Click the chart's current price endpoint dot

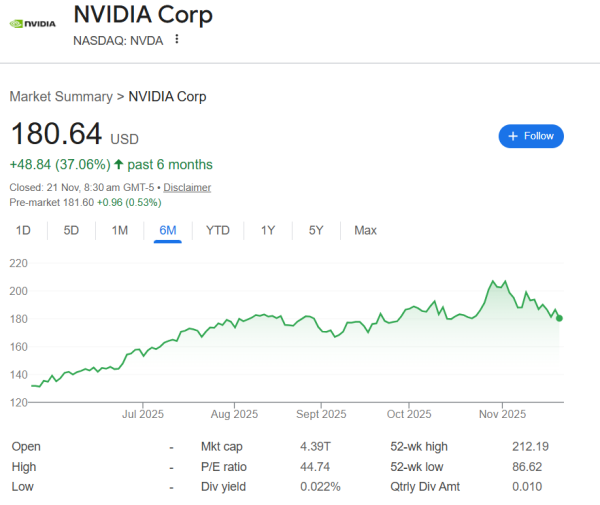tap(560, 318)
